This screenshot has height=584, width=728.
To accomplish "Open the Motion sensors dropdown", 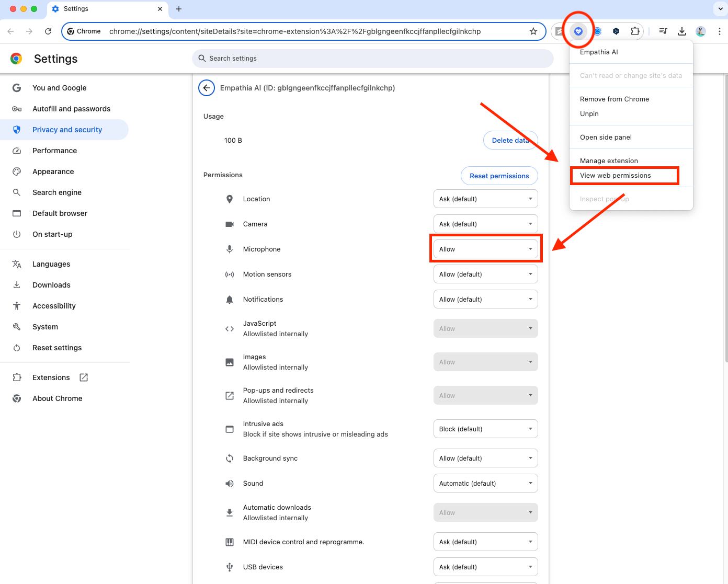I will click(486, 274).
